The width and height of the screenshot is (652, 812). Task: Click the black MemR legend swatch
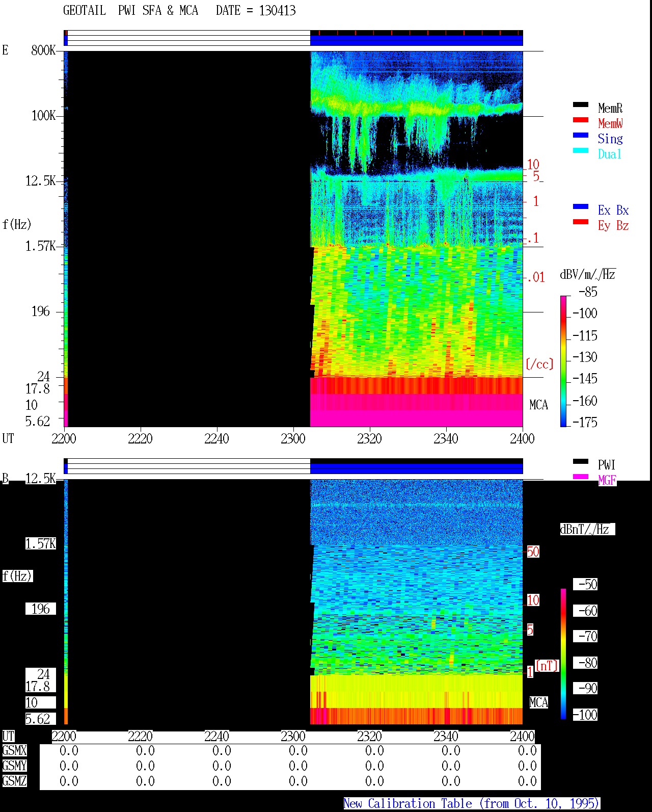581,105
